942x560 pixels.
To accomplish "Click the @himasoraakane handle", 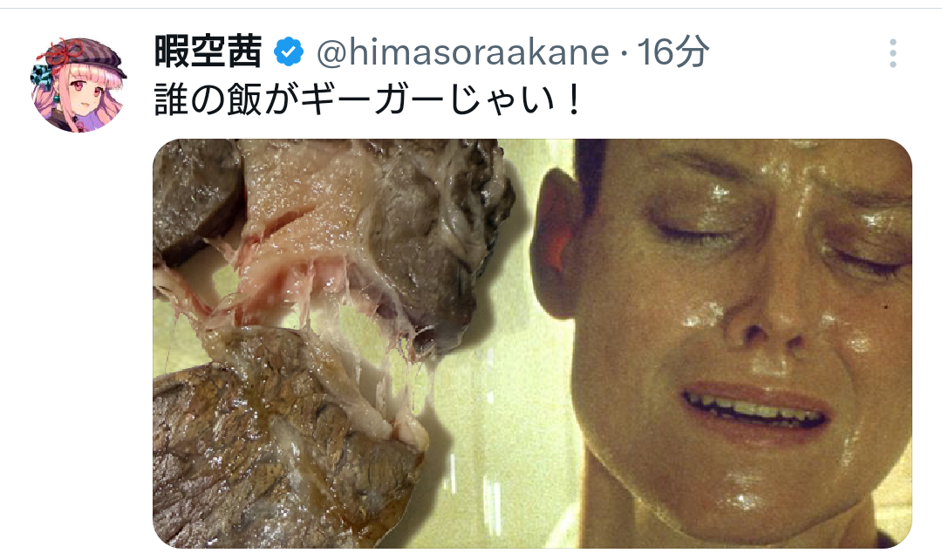I will coord(462,52).
